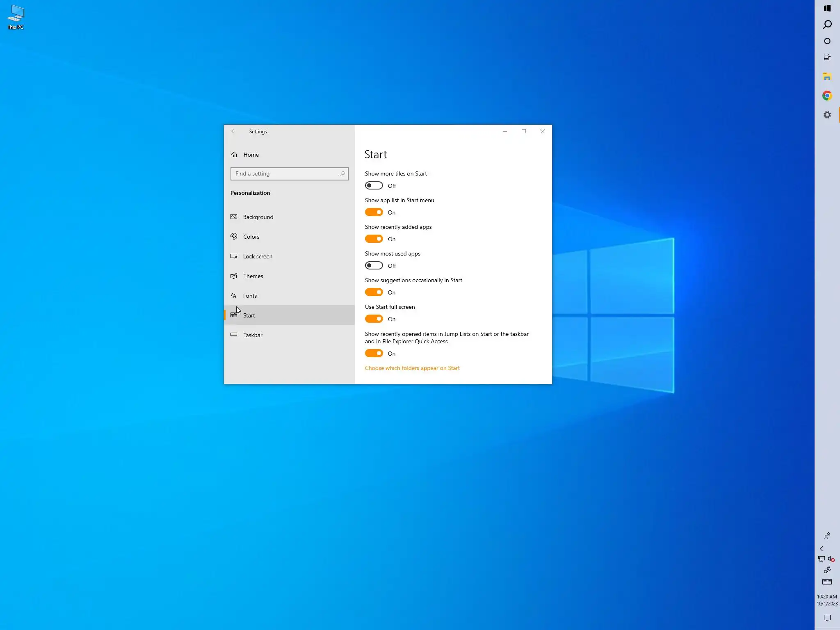
Task: Open the Windows Start button
Action: point(827,8)
